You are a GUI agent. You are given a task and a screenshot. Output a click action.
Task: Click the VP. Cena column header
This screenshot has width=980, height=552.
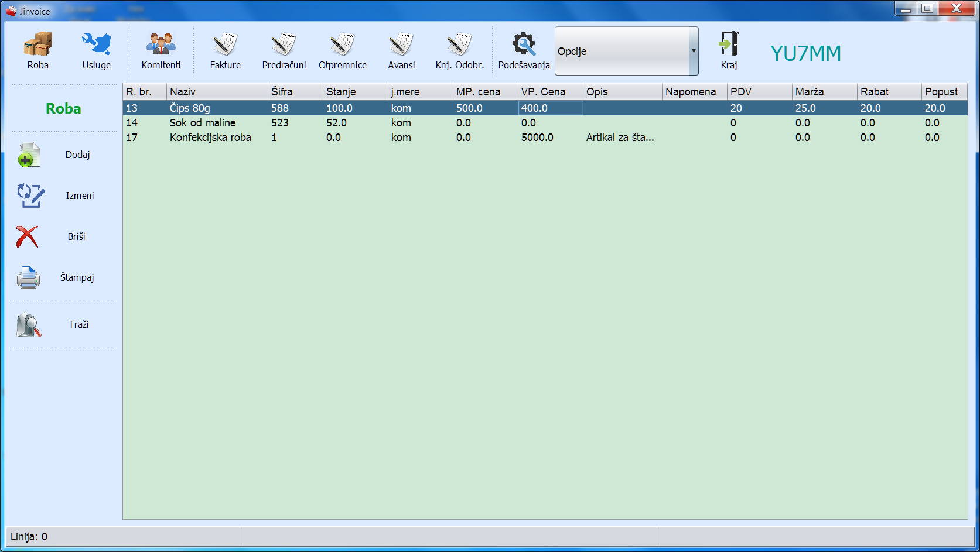(x=551, y=92)
